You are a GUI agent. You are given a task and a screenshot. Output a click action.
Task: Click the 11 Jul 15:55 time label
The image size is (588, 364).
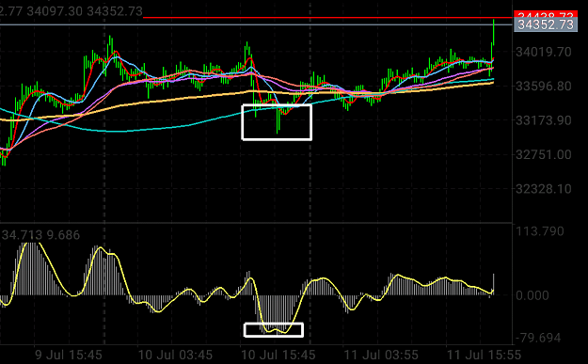pos(484,355)
